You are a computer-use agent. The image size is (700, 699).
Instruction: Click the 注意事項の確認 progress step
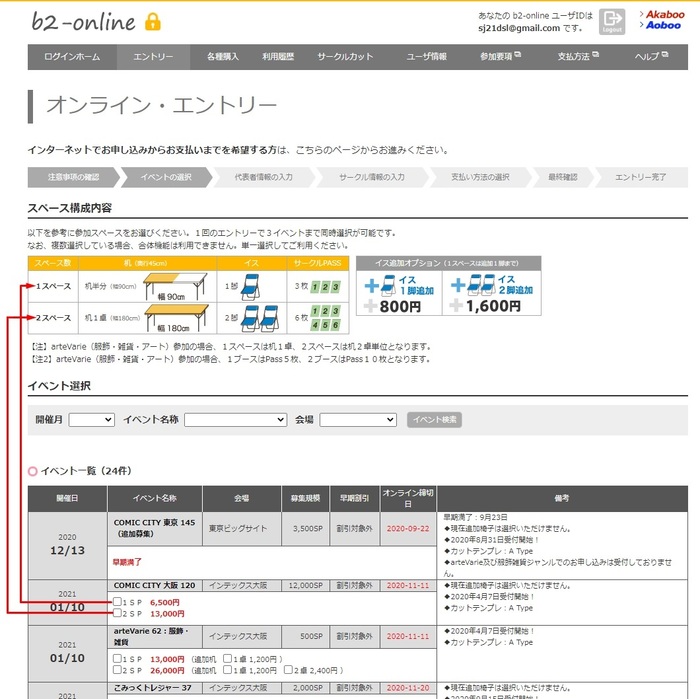click(72, 177)
